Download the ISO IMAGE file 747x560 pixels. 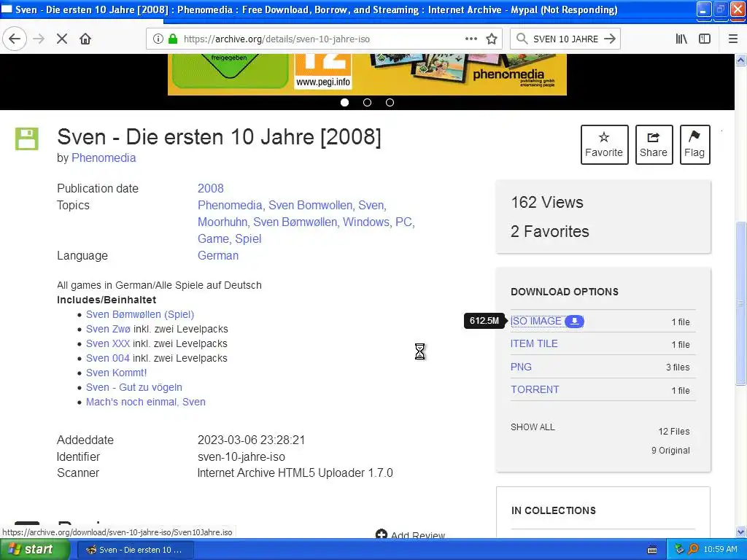click(536, 322)
